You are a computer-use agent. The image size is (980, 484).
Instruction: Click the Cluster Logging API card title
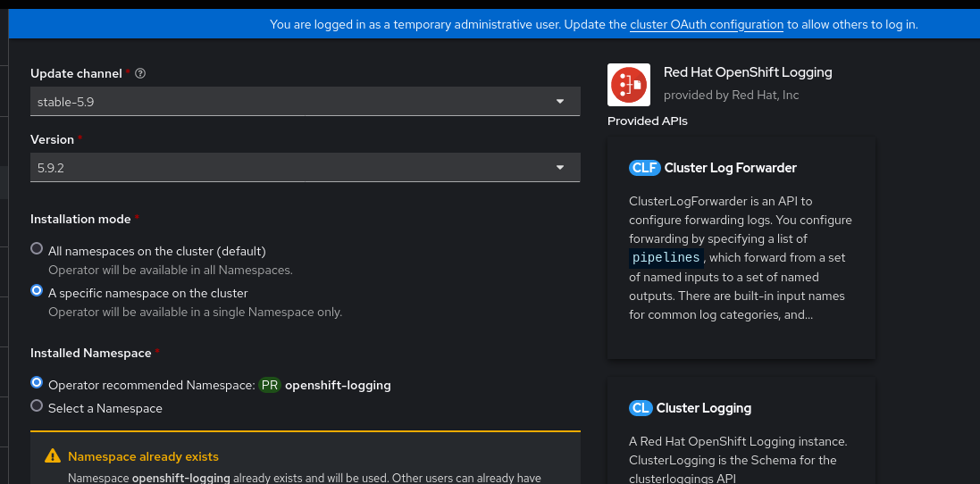tap(703, 408)
